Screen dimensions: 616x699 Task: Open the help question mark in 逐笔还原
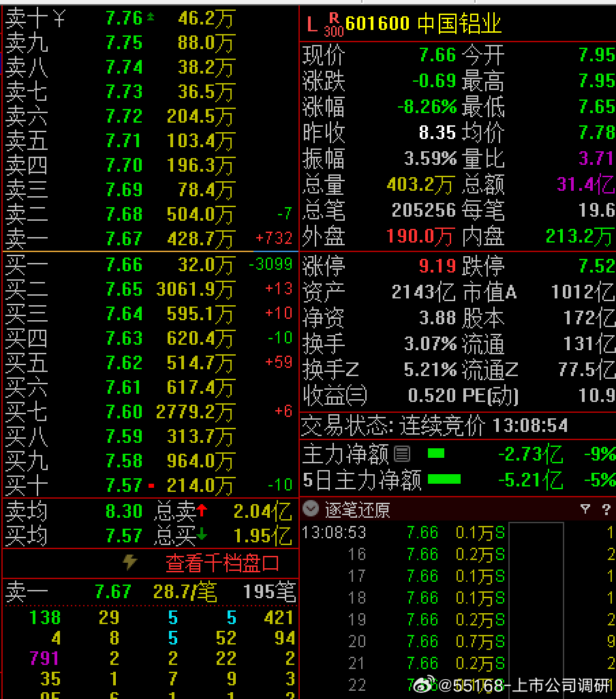606,509
